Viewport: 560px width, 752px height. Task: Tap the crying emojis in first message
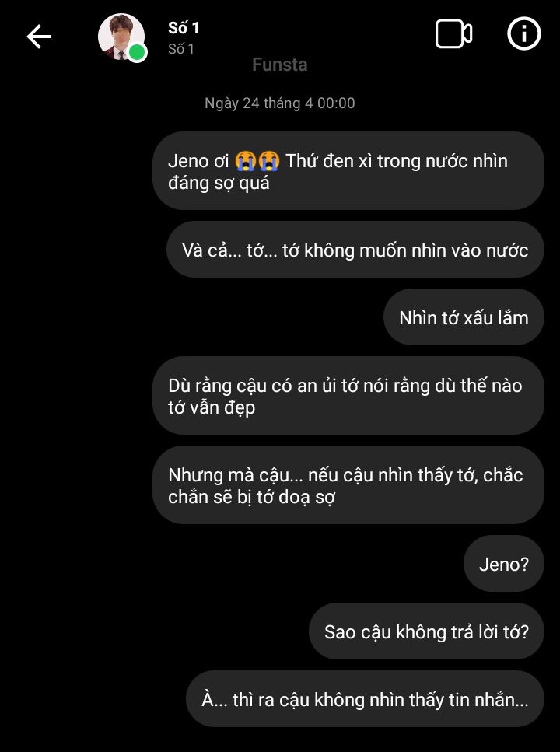pos(257,161)
